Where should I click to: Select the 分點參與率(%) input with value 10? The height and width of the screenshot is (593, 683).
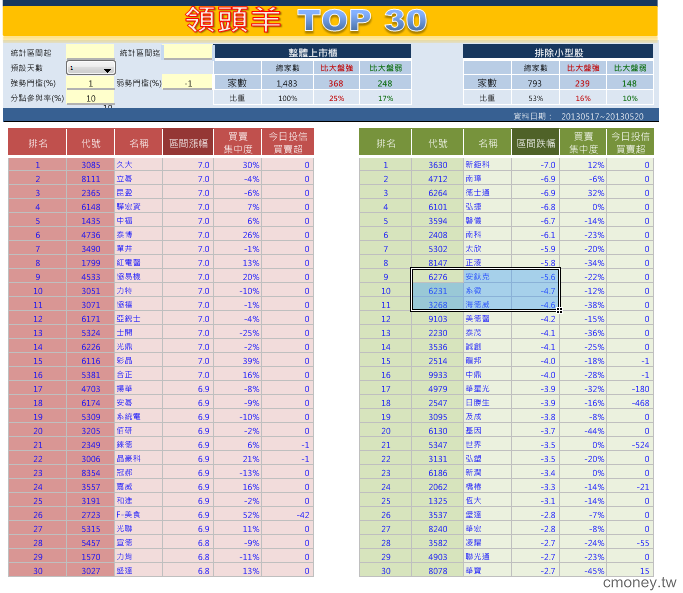coord(90,98)
